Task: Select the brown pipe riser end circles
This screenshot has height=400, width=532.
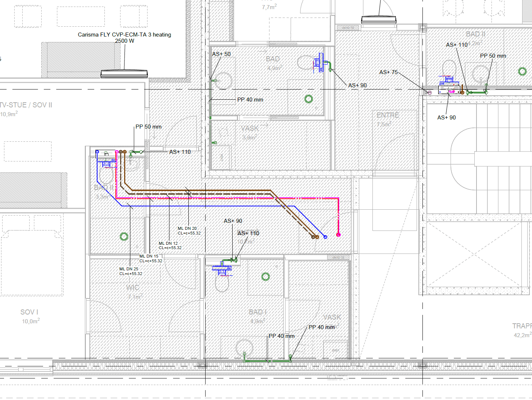Action: 315,237
